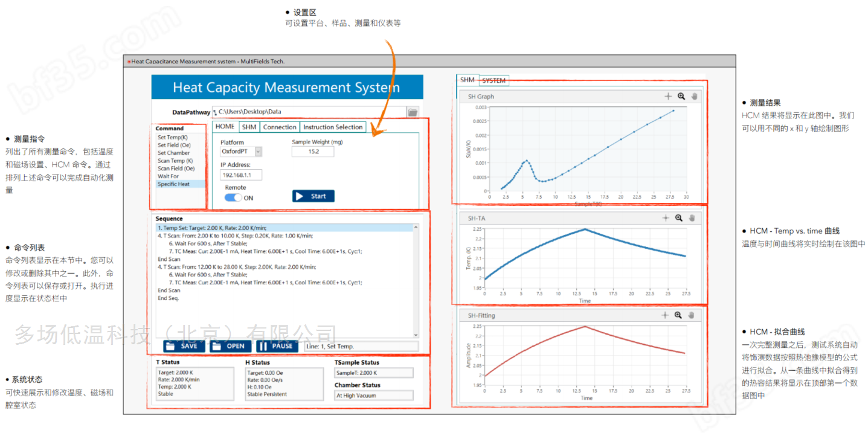Select the pan hand tool in SH Graph
The image size is (868, 439).
694,96
